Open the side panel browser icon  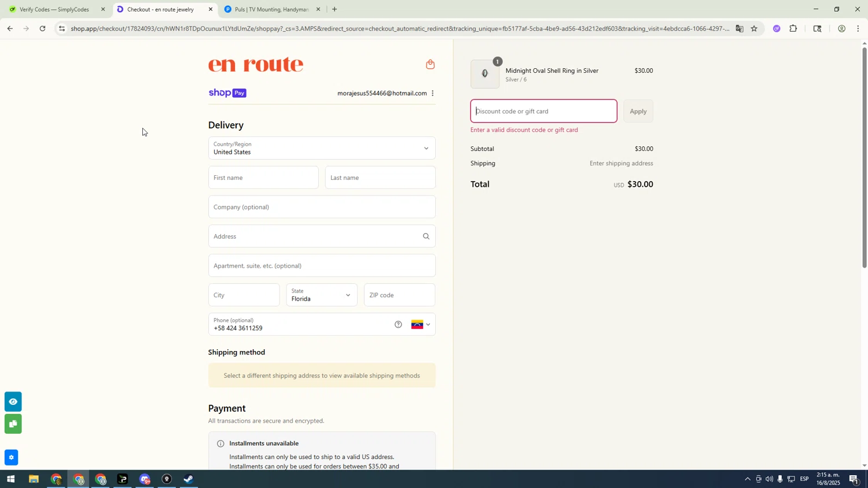pos(817,28)
